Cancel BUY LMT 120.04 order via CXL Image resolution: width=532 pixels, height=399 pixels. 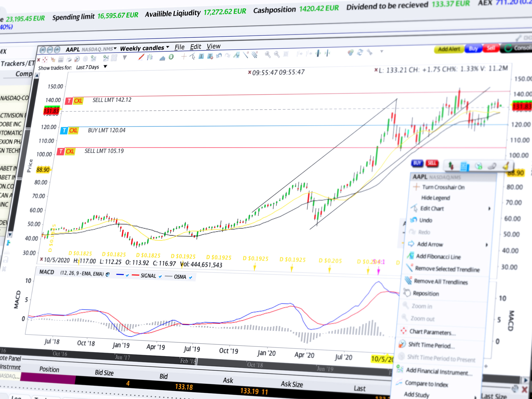point(74,131)
